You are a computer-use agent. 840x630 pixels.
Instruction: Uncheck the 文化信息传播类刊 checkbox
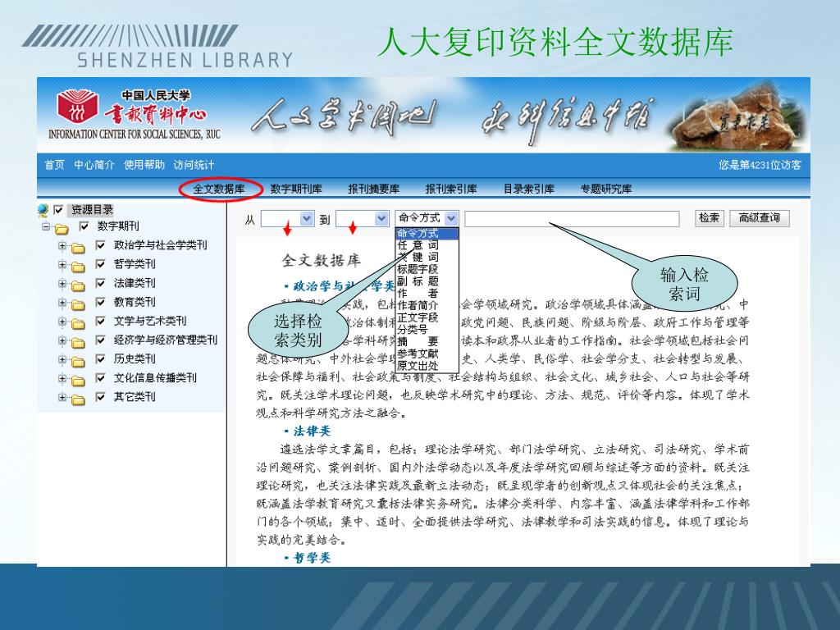pos(100,378)
